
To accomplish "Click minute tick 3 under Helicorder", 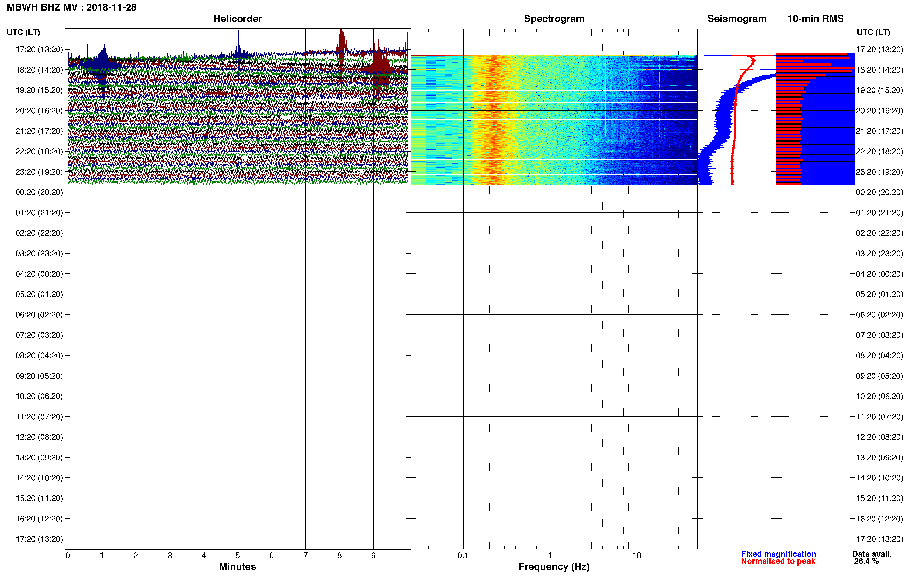I will click(x=170, y=555).
